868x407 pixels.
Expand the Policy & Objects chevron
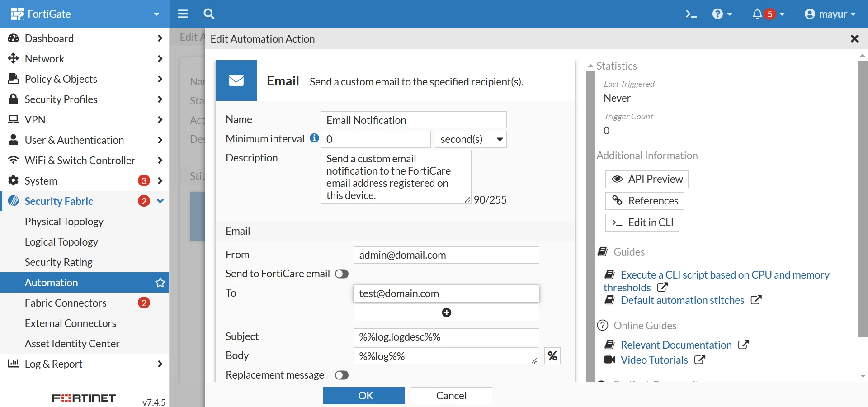(160, 79)
